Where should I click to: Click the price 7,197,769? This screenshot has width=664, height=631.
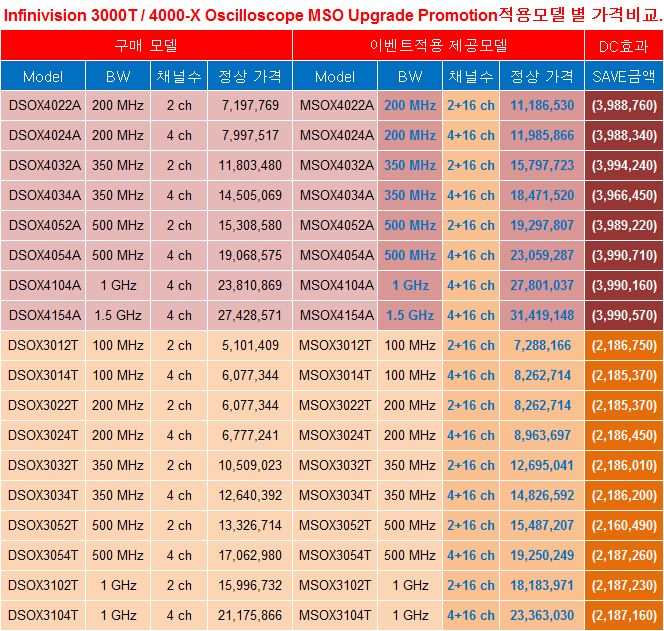[250, 105]
